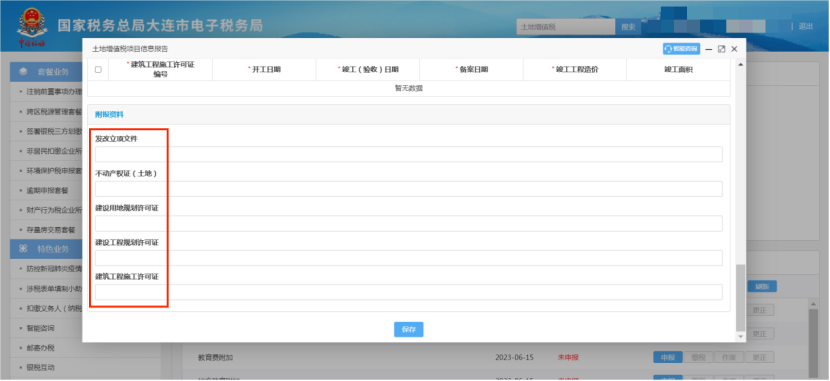The width and height of the screenshot is (830, 381).
Task: Click 未申报 status in 教育费附加 row
Action: click(x=568, y=357)
